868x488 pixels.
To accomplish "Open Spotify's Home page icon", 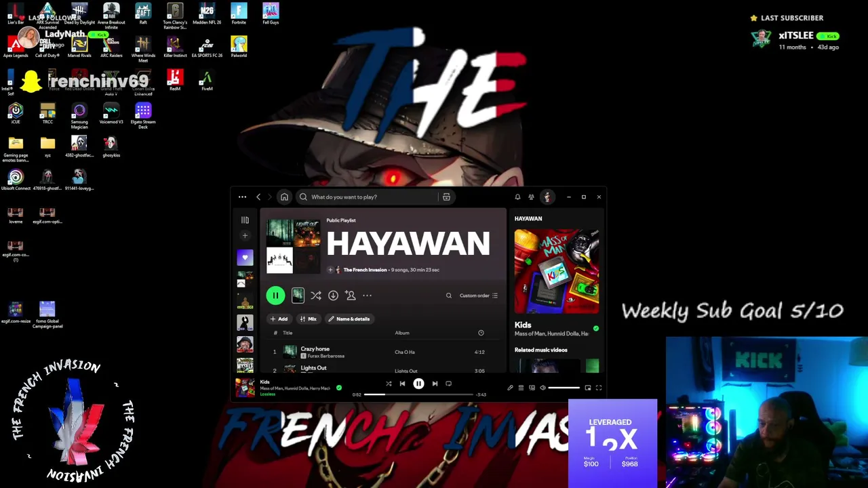I will [284, 197].
